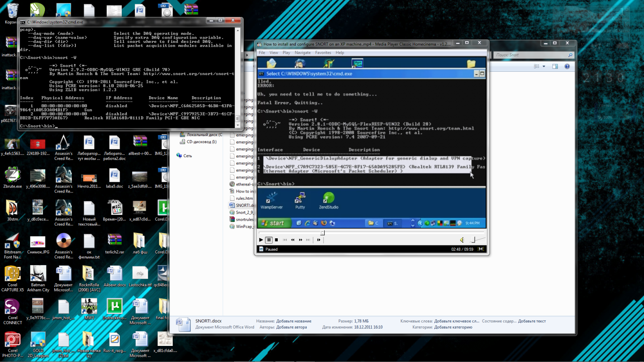Click the cmd.exe title bar icon
Viewport: 644px width, 362px height.
[23, 22]
